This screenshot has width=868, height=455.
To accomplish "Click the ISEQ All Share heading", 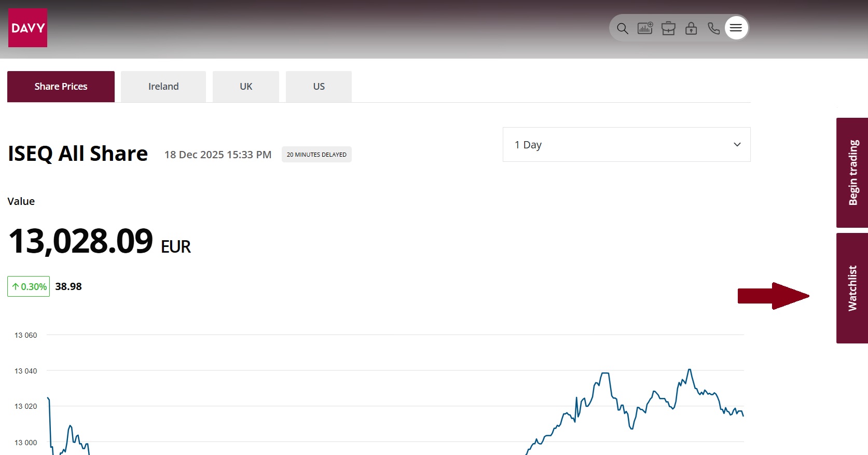I will pos(78,154).
